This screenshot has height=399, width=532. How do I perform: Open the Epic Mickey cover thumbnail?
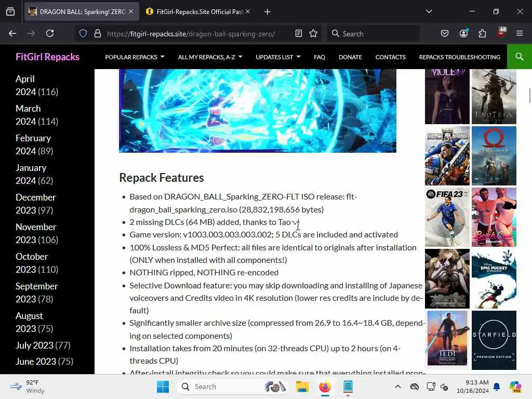coord(494,278)
